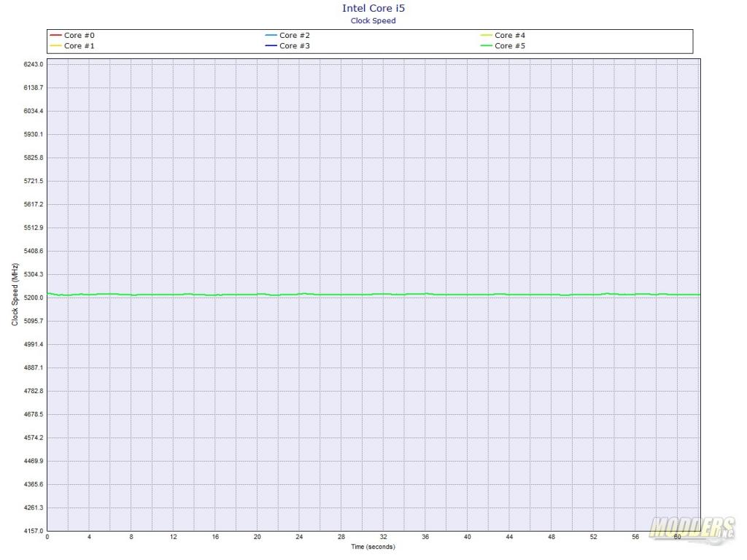Click the "Time (seconds)" axis title

[x=373, y=547]
